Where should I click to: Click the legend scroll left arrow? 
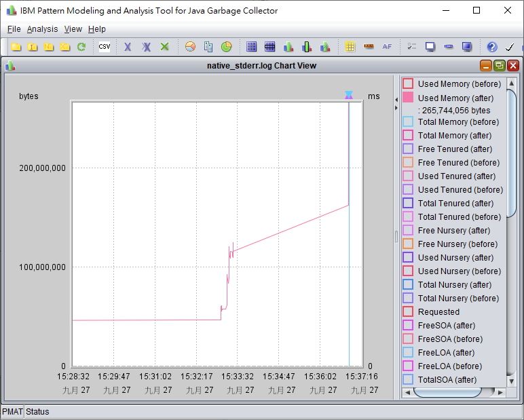click(x=407, y=393)
